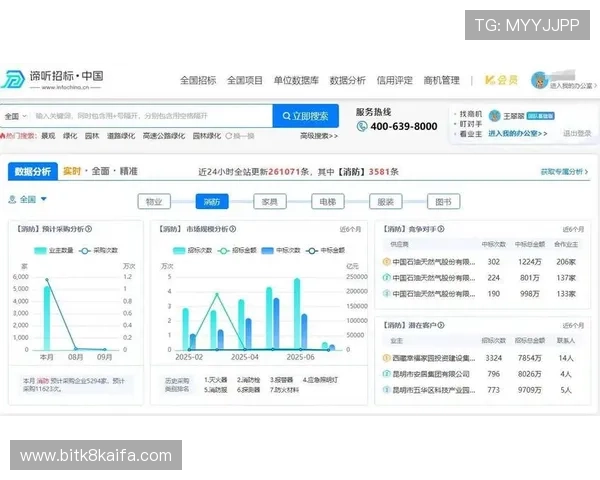Toggle 中标金额 legend in market chart

(326, 251)
